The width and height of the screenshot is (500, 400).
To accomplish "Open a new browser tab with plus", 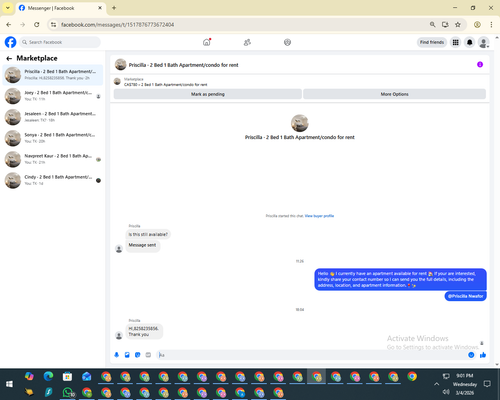I will coord(114,8).
